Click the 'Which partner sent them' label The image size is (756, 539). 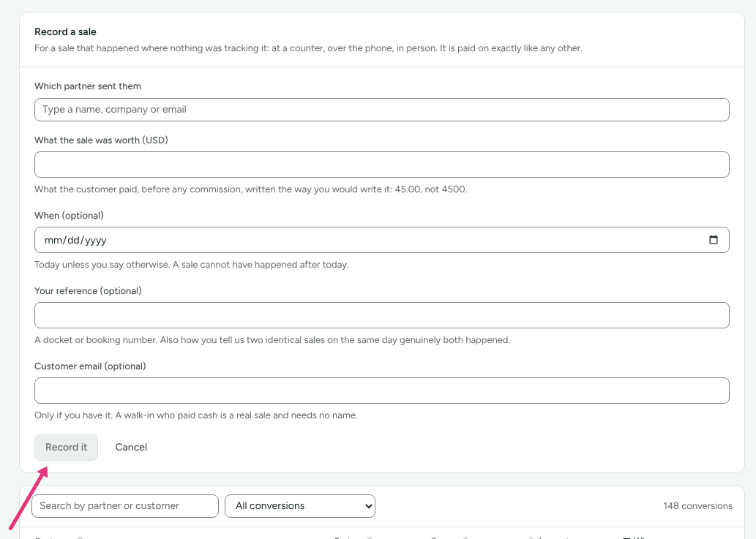click(x=88, y=86)
